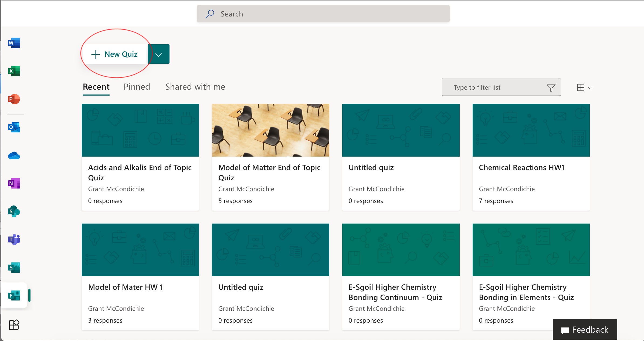The image size is (644, 341).
Task: Click the New Quiz button
Action: pyautogui.click(x=115, y=54)
